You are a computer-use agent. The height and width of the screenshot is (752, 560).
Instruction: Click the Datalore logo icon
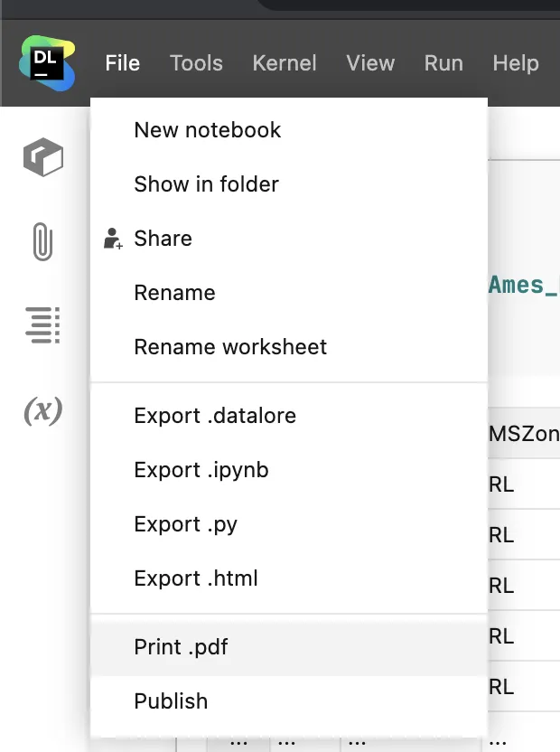pyautogui.click(x=49, y=63)
